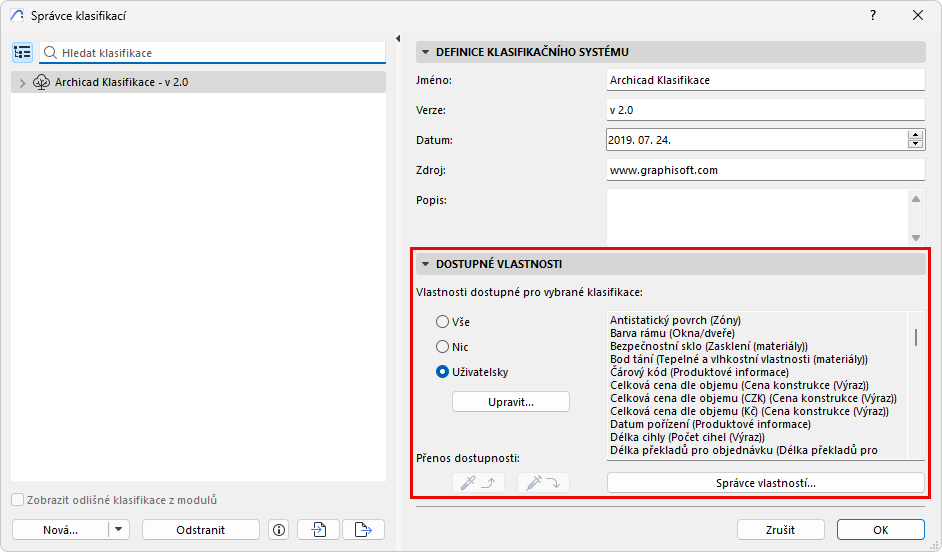
Task: Open Správce vlastností...
Action: [765, 482]
